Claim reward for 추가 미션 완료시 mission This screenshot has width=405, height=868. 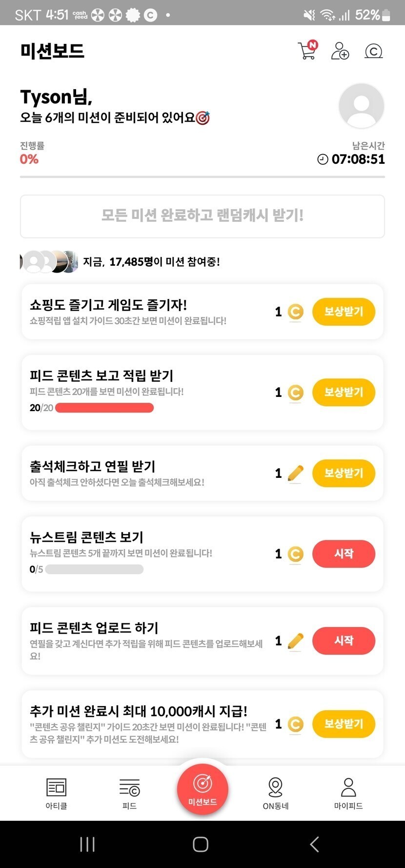pos(344,724)
